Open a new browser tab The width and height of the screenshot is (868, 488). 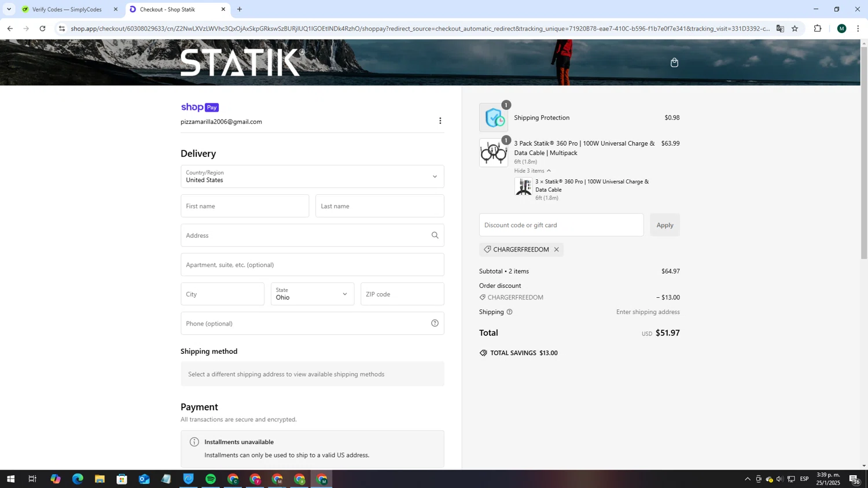[x=240, y=9]
